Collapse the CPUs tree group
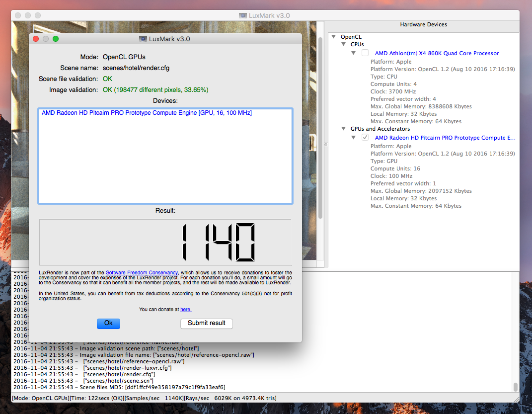 (x=344, y=44)
